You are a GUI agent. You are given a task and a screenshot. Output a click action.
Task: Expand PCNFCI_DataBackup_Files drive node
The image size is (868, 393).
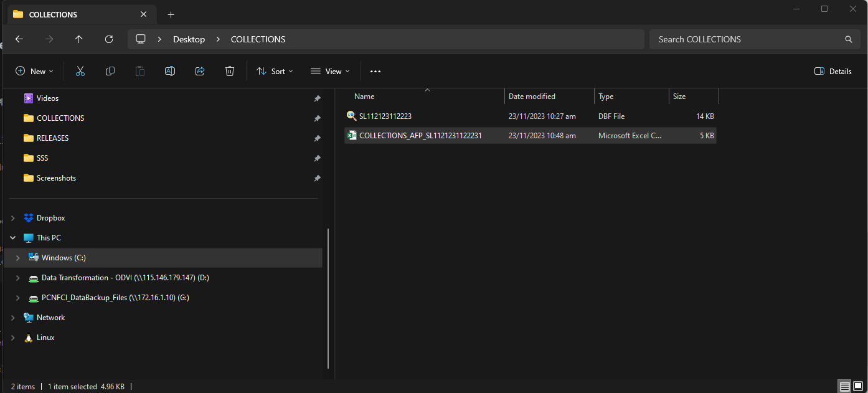point(17,298)
